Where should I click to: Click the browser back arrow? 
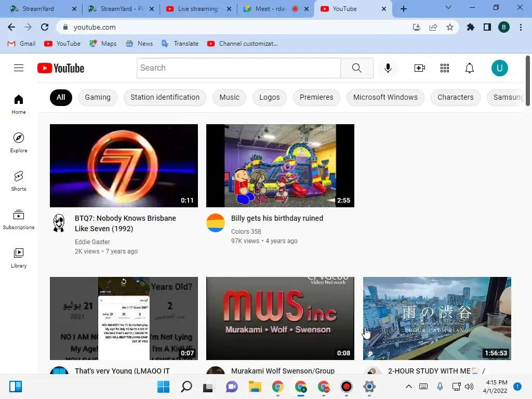coord(11,27)
